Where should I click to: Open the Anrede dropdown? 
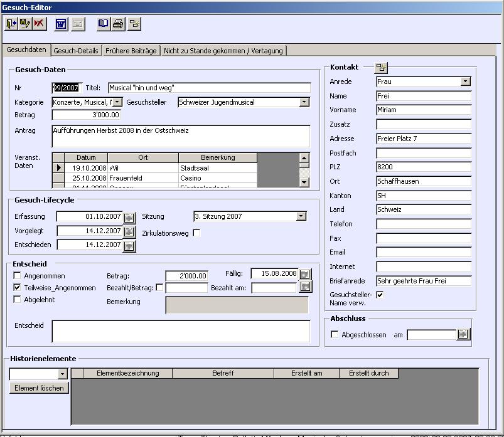tap(465, 82)
